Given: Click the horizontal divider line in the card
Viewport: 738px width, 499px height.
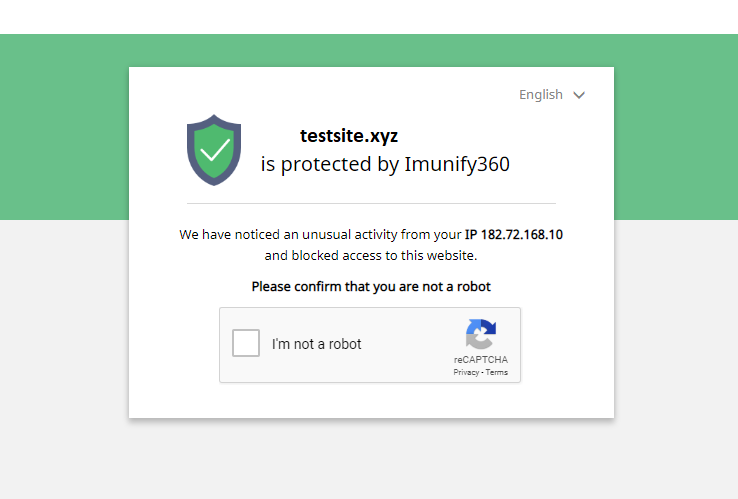Looking at the screenshot, I should pyautogui.click(x=371, y=204).
